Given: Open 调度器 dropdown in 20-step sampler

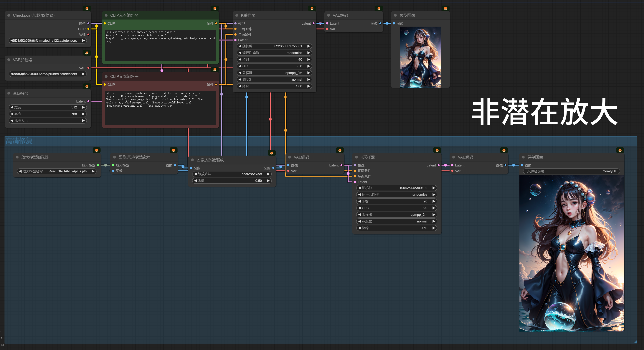Looking at the screenshot, I should [397, 221].
